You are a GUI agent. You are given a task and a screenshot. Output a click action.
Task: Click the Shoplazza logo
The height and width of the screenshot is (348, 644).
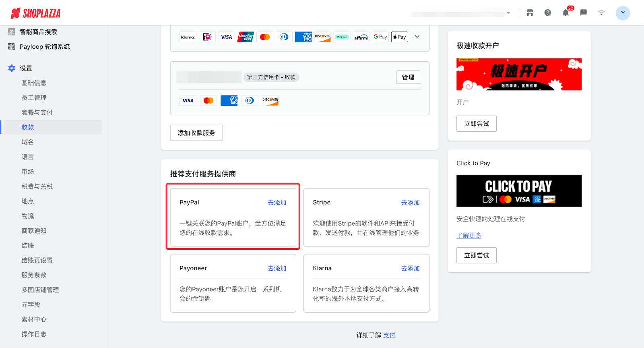pyautogui.click(x=36, y=13)
